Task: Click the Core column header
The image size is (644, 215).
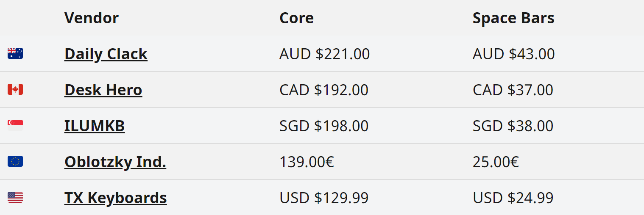Action: [296, 18]
